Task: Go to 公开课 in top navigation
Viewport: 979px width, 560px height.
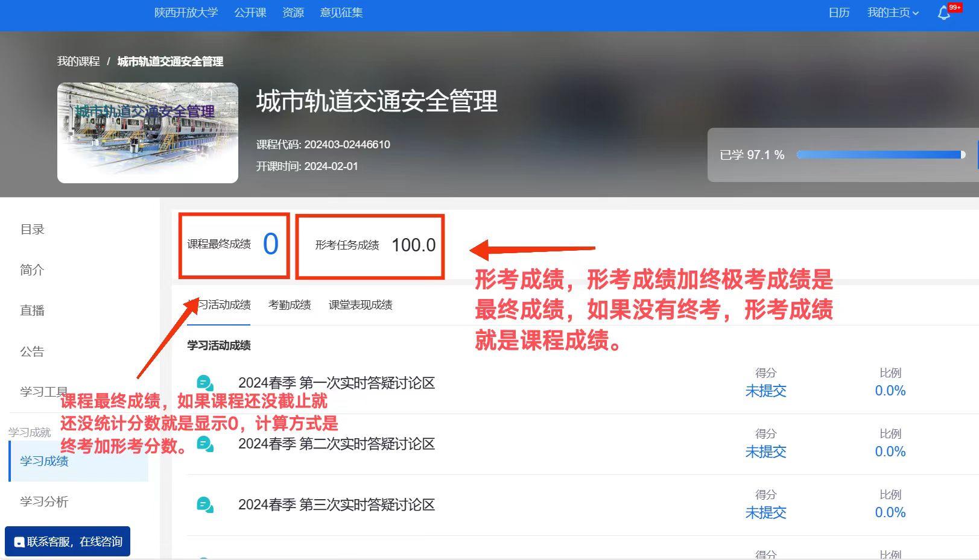Action: pos(250,13)
